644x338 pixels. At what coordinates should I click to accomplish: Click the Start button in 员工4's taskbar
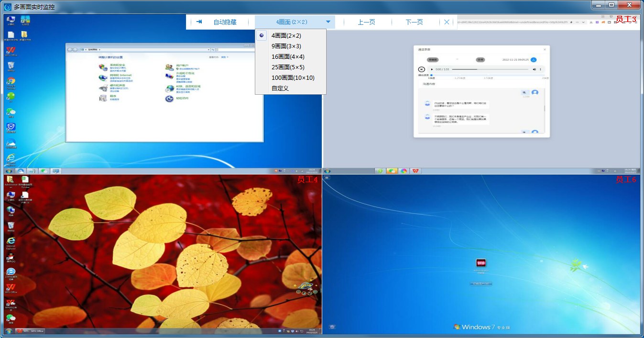(8, 331)
